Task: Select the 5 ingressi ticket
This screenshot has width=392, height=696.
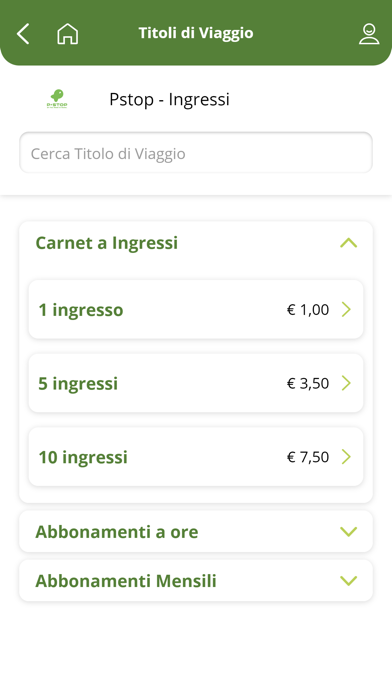Action: (196, 383)
